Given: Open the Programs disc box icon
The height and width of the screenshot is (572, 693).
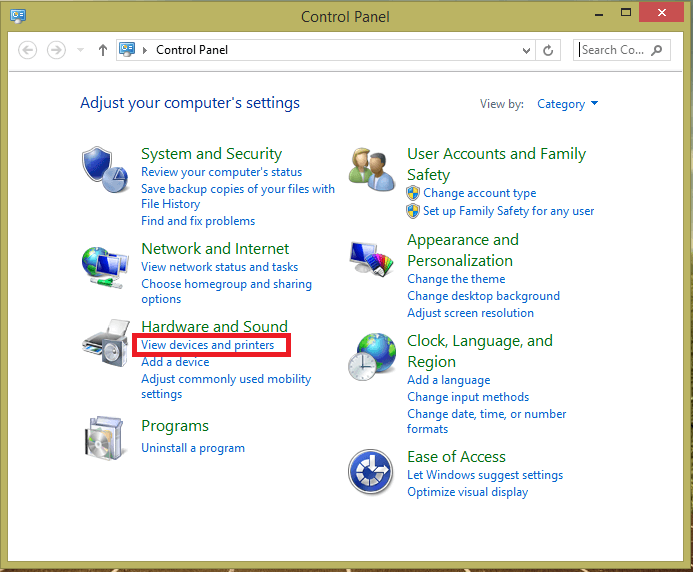Looking at the screenshot, I should pyautogui.click(x=104, y=438).
